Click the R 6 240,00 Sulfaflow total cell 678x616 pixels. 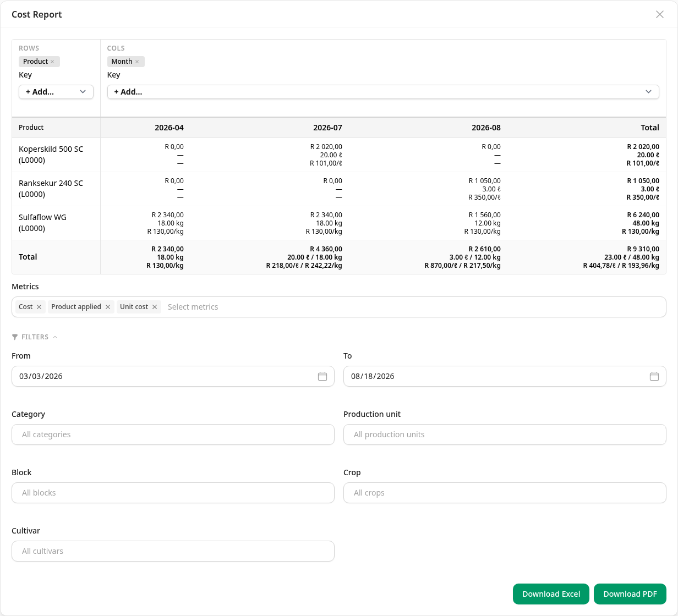(x=643, y=215)
